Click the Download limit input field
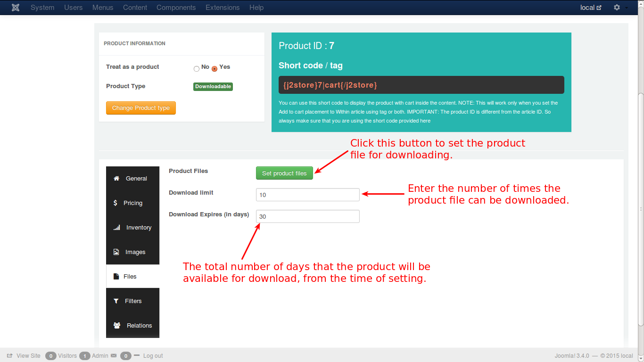Image resolution: width=644 pixels, height=362 pixels. (x=307, y=195)
